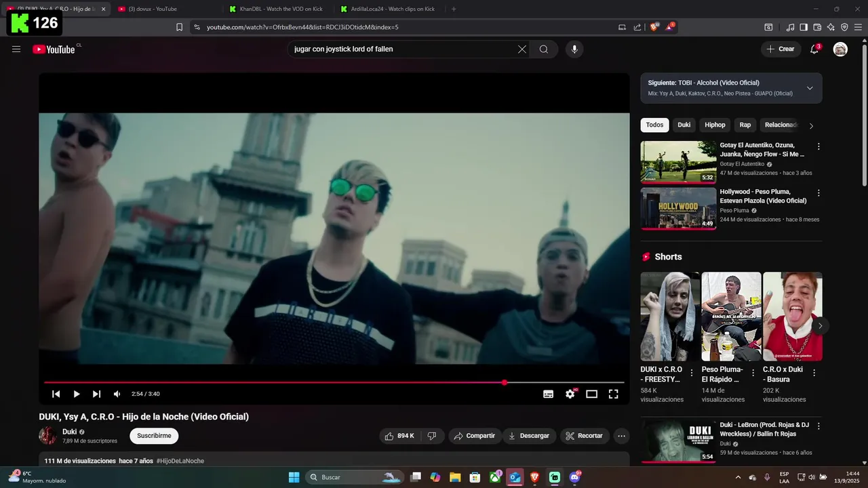Image resolution: width=868 pixels, height=488 pixels.
Task: Select the Todos filter chip
Action: click(x=654, y=125)
